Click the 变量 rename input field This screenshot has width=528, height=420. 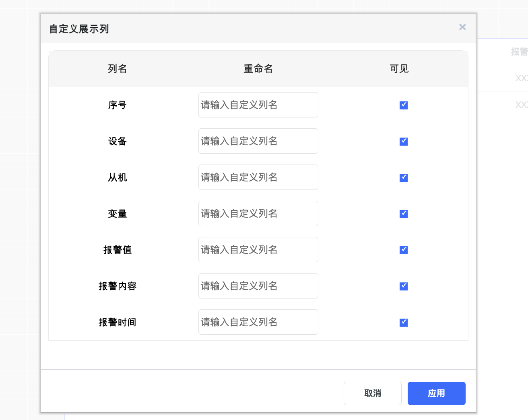(x=258, y=214)
